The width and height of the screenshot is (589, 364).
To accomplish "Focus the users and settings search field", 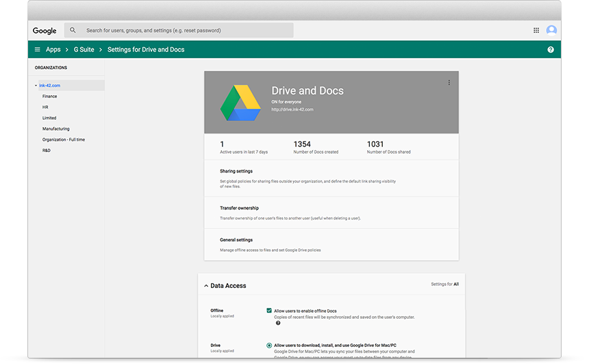I will pos(179,30).
